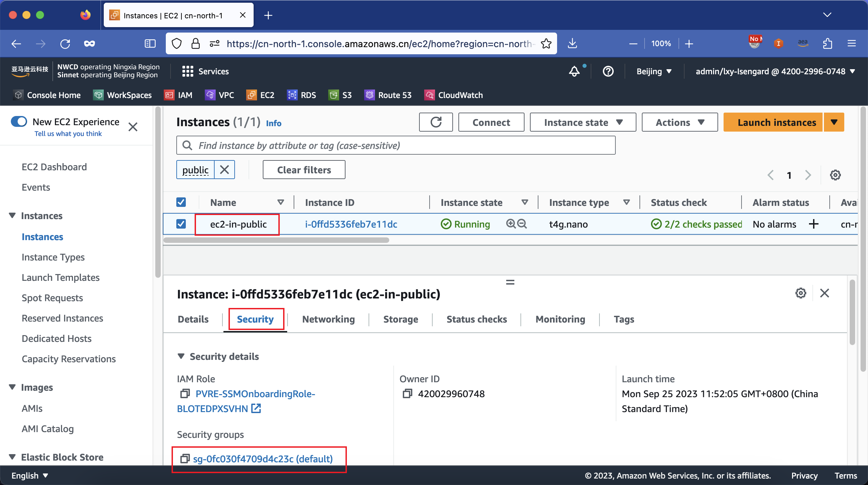Open the Monitoring tab

(x=560, y=319)
